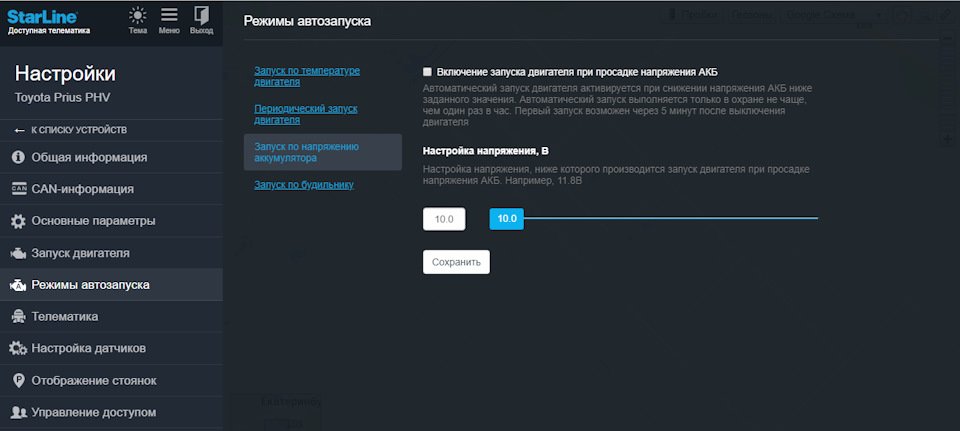Open Периодический запуск двигателя link

[306, 114]
